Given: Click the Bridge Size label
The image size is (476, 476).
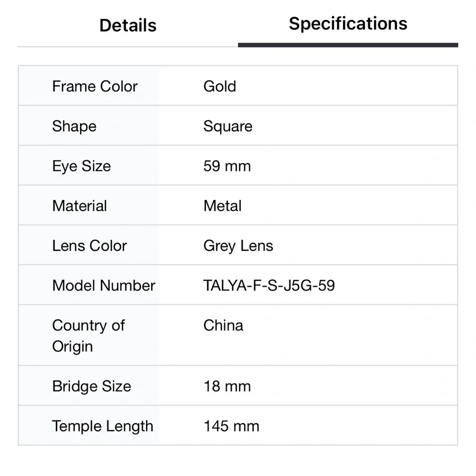Looking at the screenshot, I should tap(91, 386).
